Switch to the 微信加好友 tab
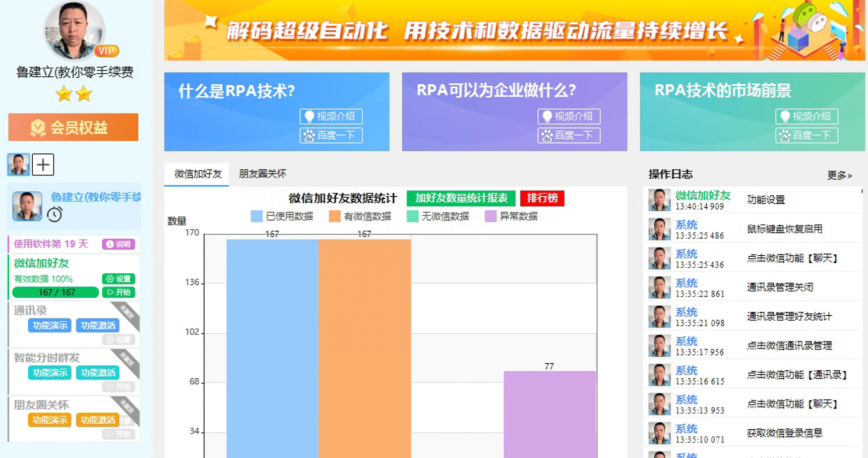 point(197,174)
